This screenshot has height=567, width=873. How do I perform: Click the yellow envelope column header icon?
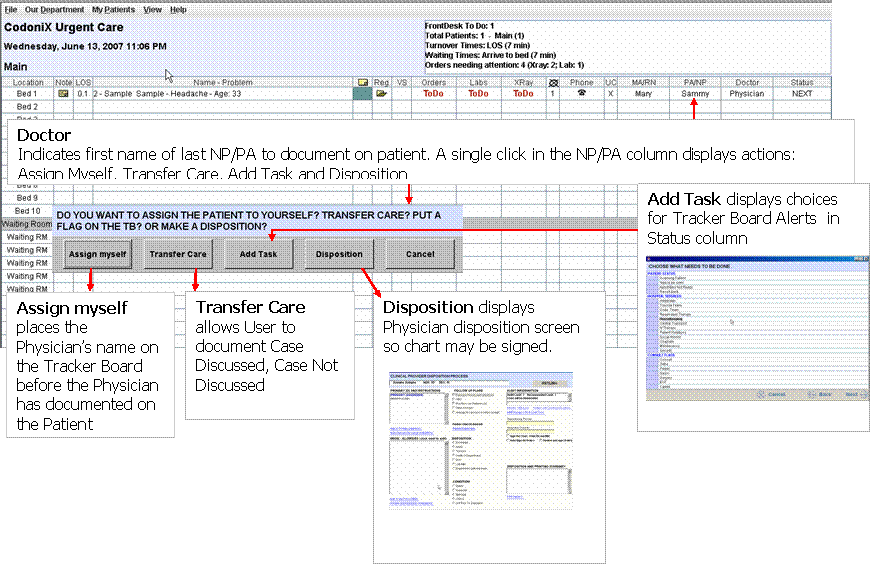click(362, 82)
